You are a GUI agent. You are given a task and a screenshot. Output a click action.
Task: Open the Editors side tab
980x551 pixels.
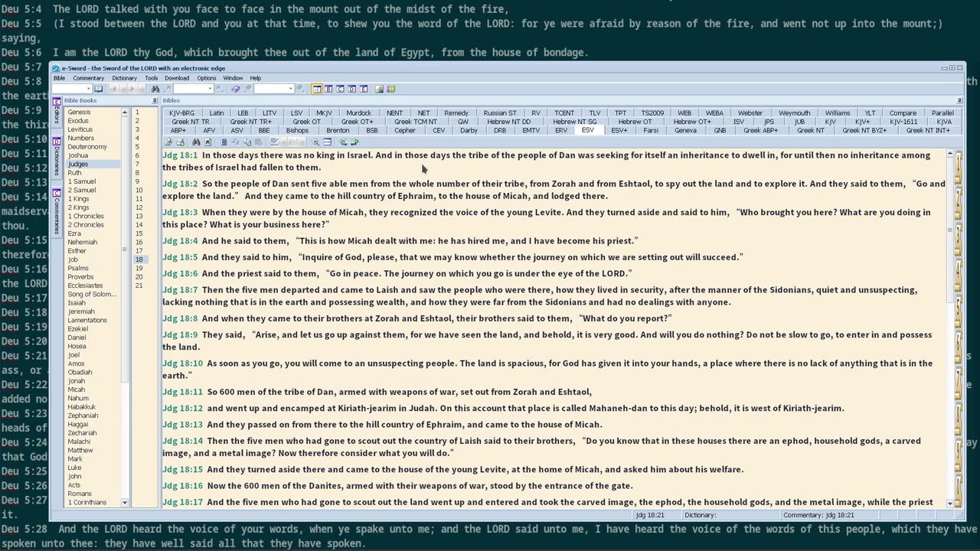57,111
